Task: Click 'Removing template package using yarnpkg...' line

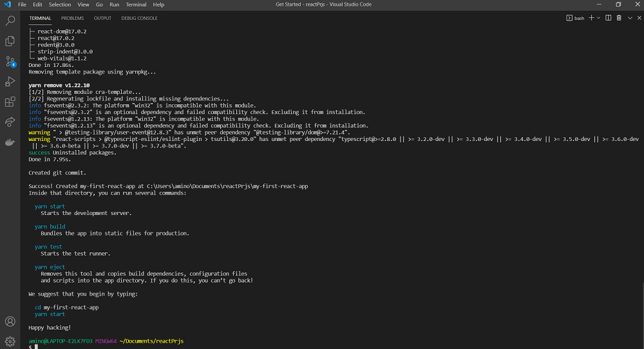Action: point(92,72)
